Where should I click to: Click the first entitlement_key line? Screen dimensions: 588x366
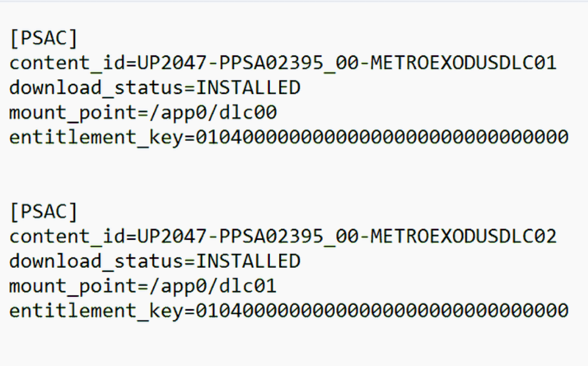pyautogui.click(x=289, y=138)
